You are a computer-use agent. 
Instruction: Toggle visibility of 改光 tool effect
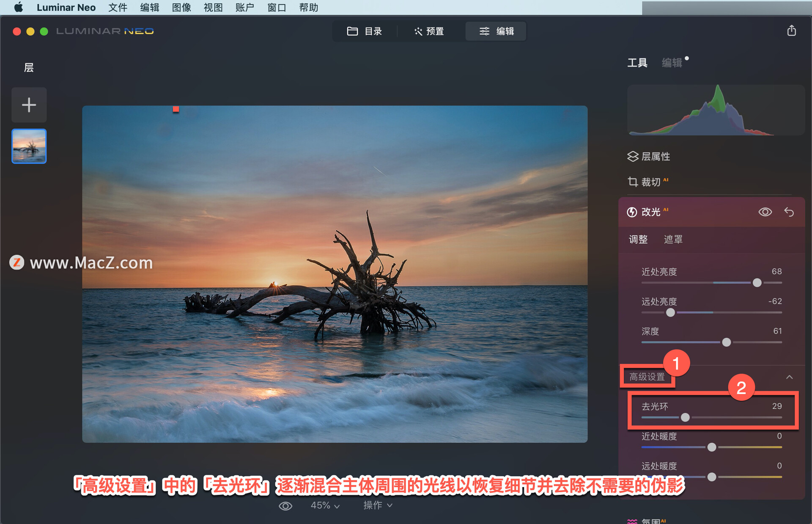pyautogui.click(x=765, y=212)
